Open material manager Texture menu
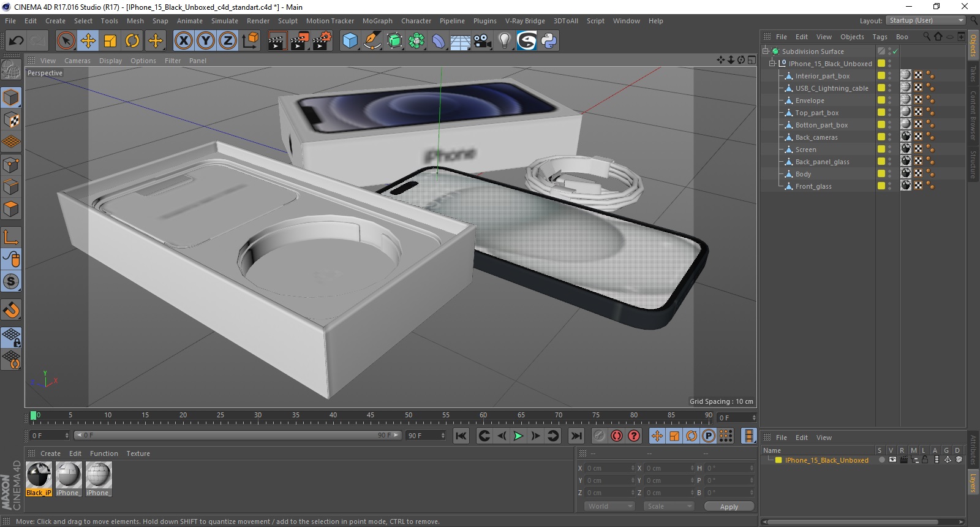Viewport: 980px width, 527px height. click(x=138, y=453)
